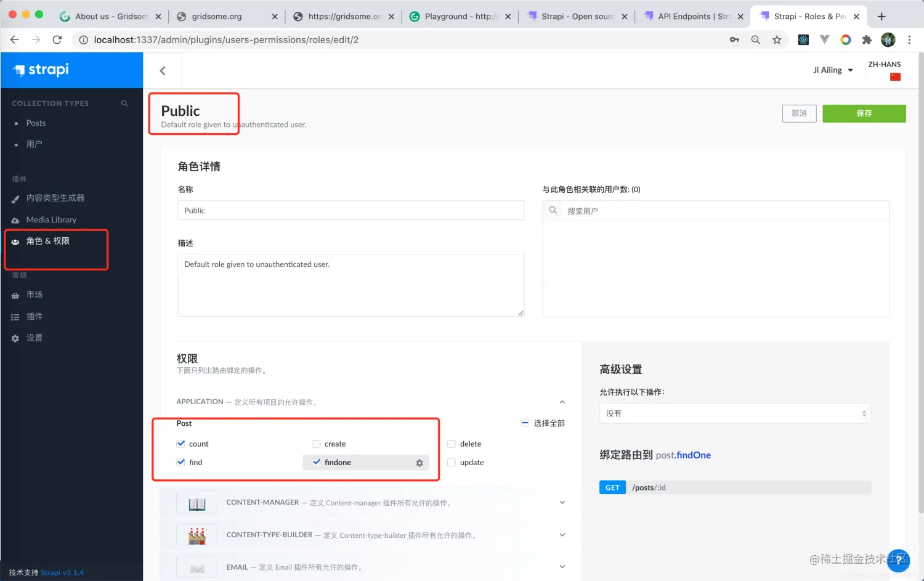Viewport: 924px width, 581px height.
Task: Click the Email envelope plugin icon
Action: [197, 567]
